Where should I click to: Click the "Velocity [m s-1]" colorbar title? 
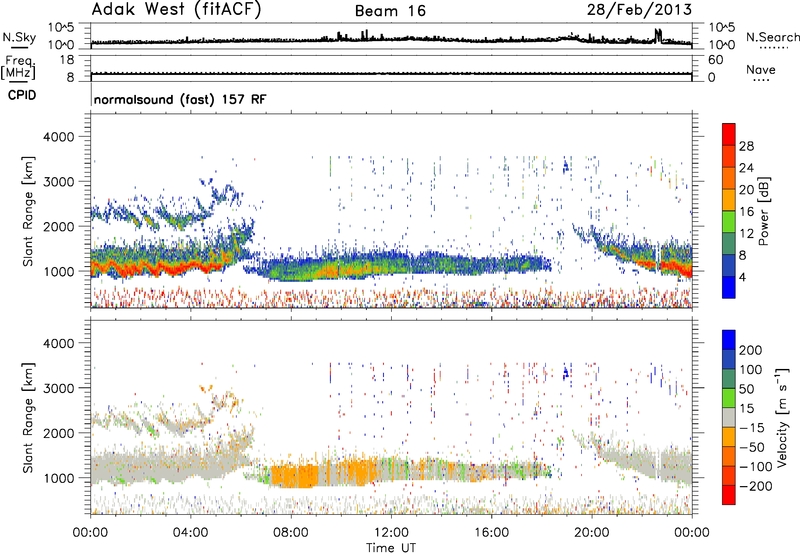pos(782,417)
